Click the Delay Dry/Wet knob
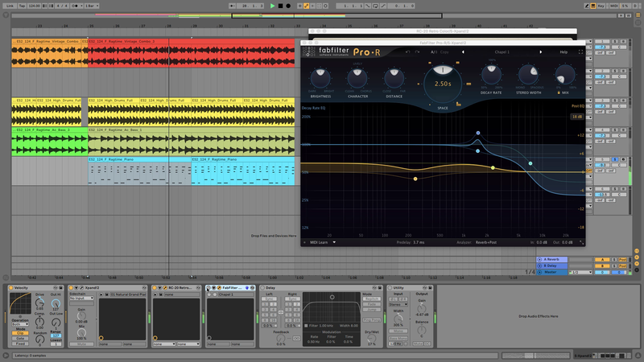The image size is (644, 362). [371, 338]
